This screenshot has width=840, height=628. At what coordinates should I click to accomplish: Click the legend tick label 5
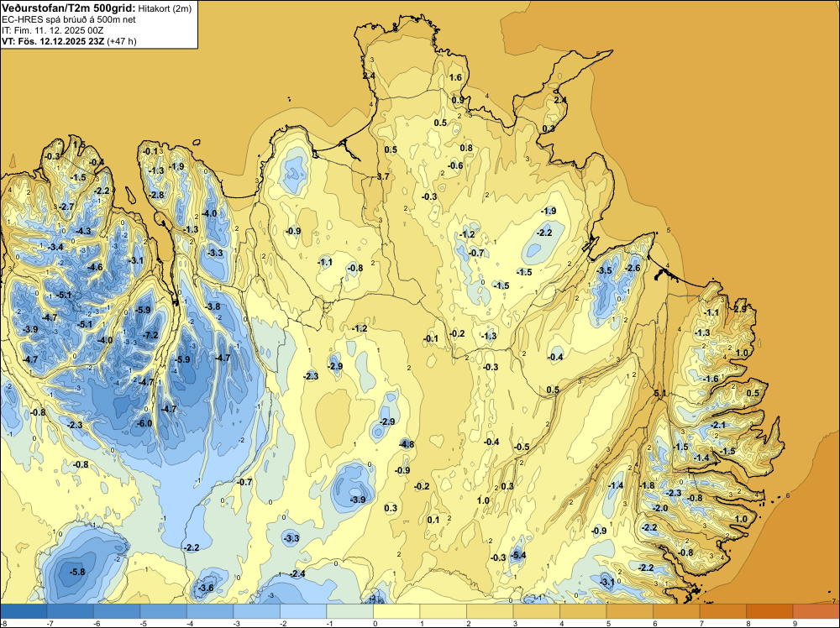[x=608, y=623]
